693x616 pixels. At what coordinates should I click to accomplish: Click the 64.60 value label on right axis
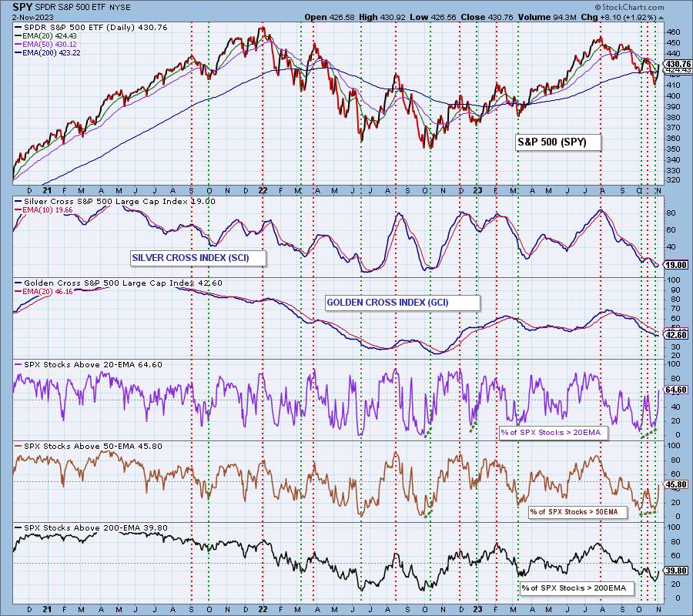coord(676,390)
